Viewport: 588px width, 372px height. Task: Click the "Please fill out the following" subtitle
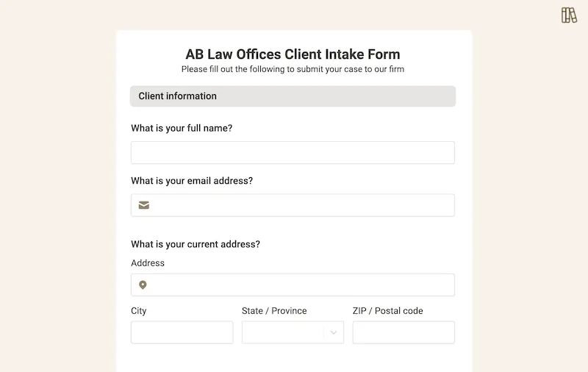pos(293,70)
